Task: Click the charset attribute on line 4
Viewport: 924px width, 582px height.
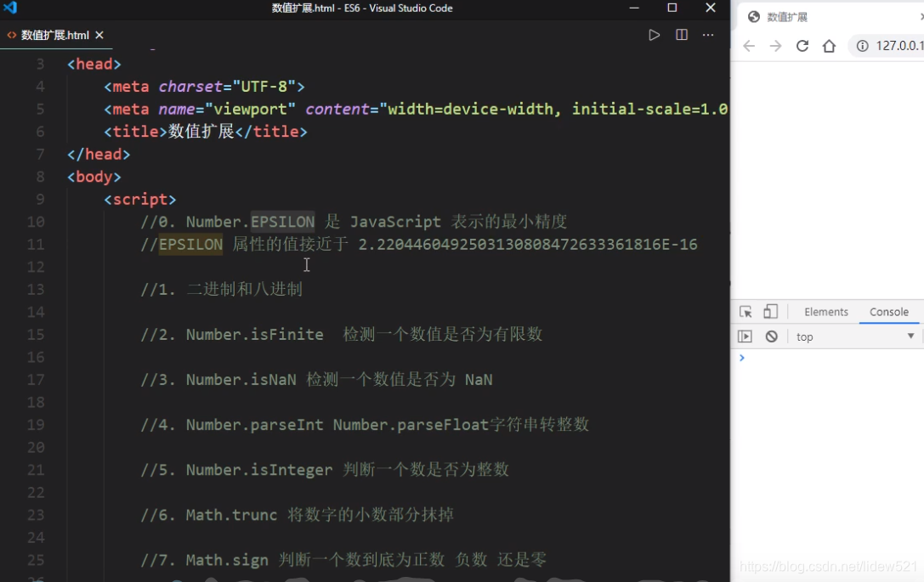Action: click(191, 87)
